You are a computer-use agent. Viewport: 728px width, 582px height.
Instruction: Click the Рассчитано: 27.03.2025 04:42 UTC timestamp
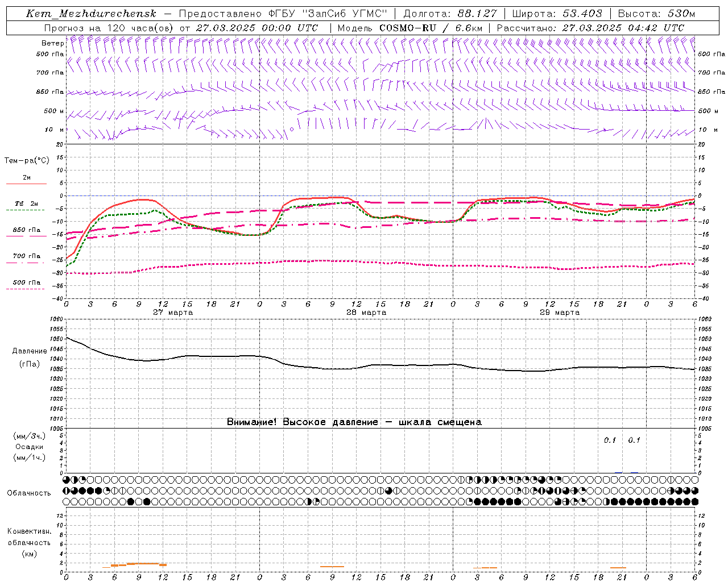(590, 28)
